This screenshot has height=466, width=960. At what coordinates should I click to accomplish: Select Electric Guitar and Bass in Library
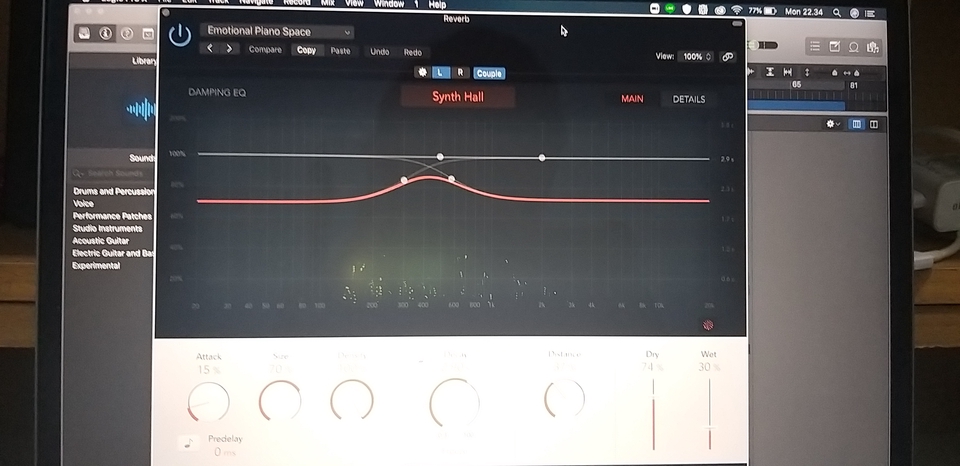click(x=113, y=253)
